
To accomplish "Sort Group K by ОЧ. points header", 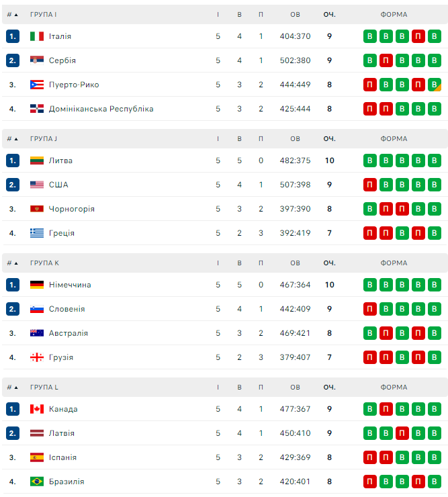I will click(x=329, y=263).
